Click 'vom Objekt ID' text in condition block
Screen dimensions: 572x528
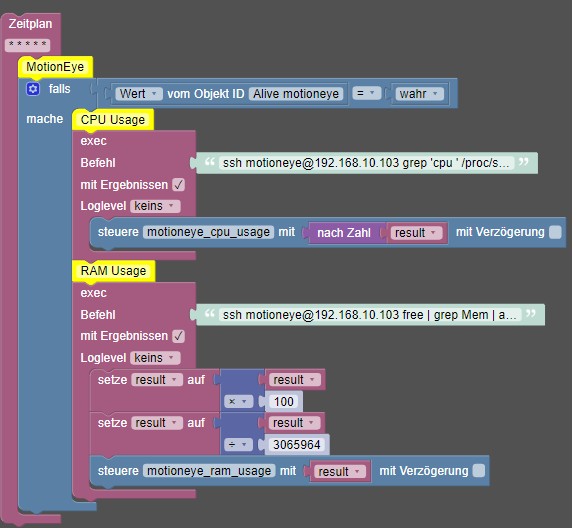pos(206,94)
